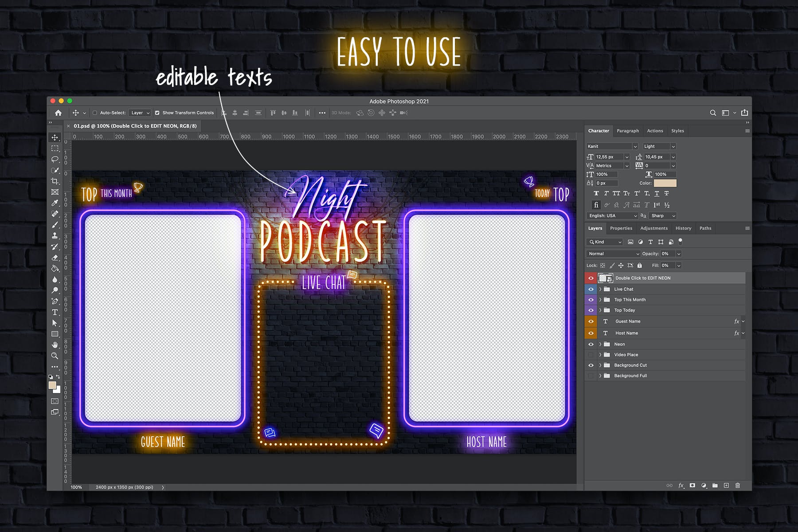
Task: Enable the Auto-Select checkbox
Action: click(x=94, y=113)
